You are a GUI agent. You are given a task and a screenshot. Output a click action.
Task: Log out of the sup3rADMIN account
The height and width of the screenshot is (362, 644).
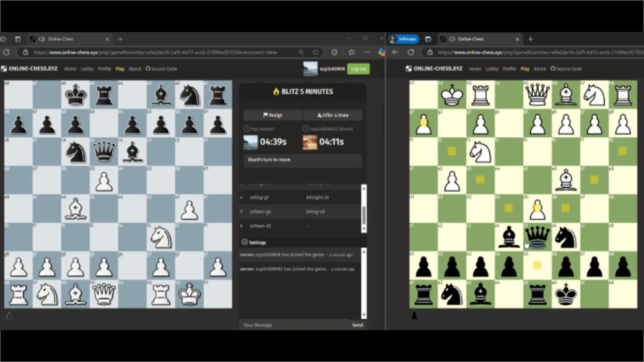pyautogui.click(x=358, y=69)
